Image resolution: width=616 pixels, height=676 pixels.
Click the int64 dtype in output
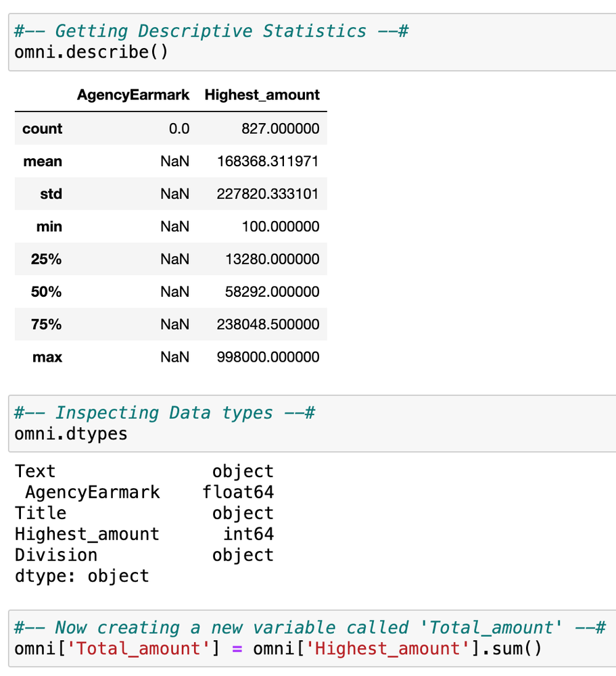point(248,534)
